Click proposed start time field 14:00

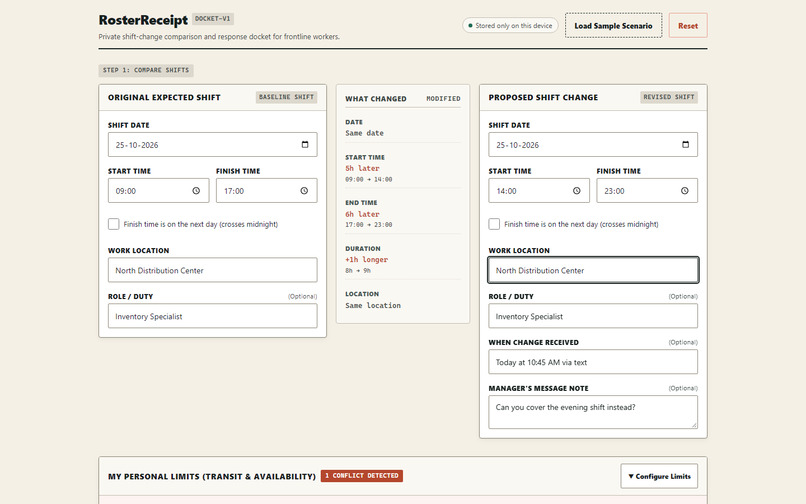click(539, 191)
